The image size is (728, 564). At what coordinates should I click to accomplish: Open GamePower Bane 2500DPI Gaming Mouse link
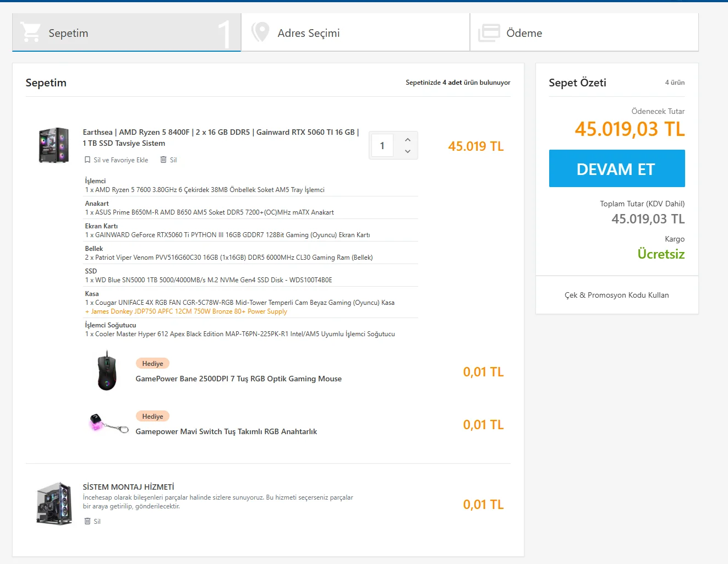pyautogui.click(x=238, y=379)
